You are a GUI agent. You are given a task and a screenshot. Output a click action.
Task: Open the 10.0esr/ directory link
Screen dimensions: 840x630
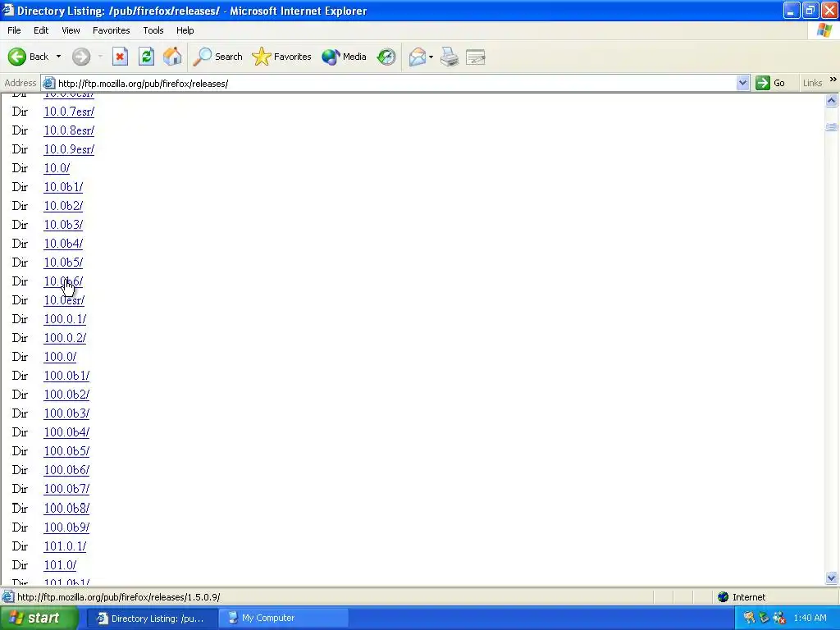64,300
